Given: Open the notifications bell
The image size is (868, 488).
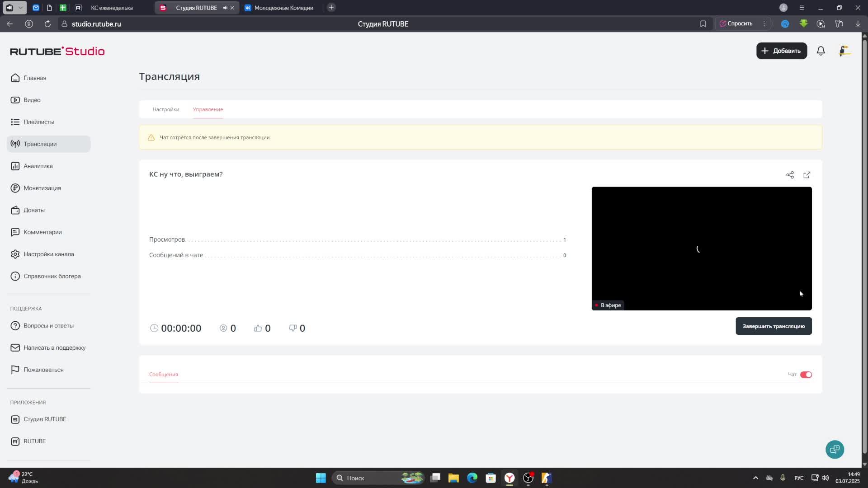Looking at the screenshot, I should pyautogui.click(x=821, y=51).
